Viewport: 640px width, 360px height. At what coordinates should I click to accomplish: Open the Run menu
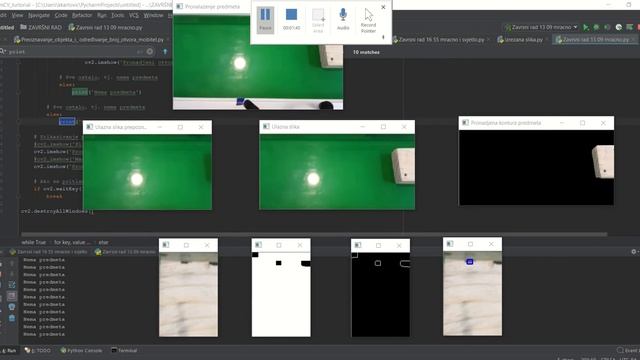[x=101, y=15]
